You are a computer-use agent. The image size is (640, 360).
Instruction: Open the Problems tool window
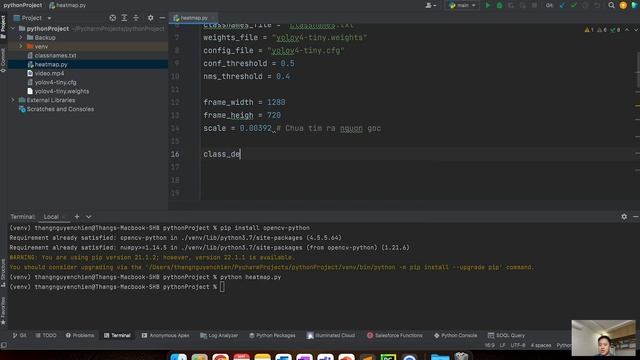click(80, 336)
